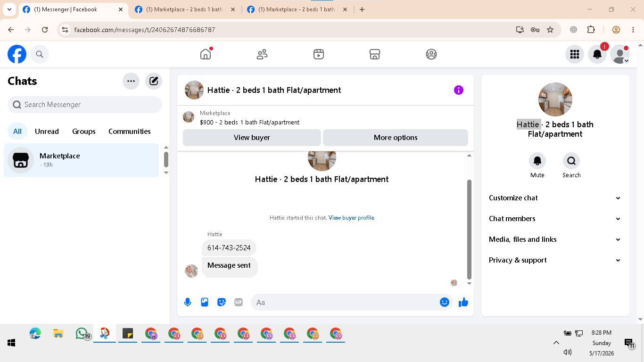This screenshot has height=362, width=644.
Task: Open the Windows notification center
Action: [x=629, y=344]
